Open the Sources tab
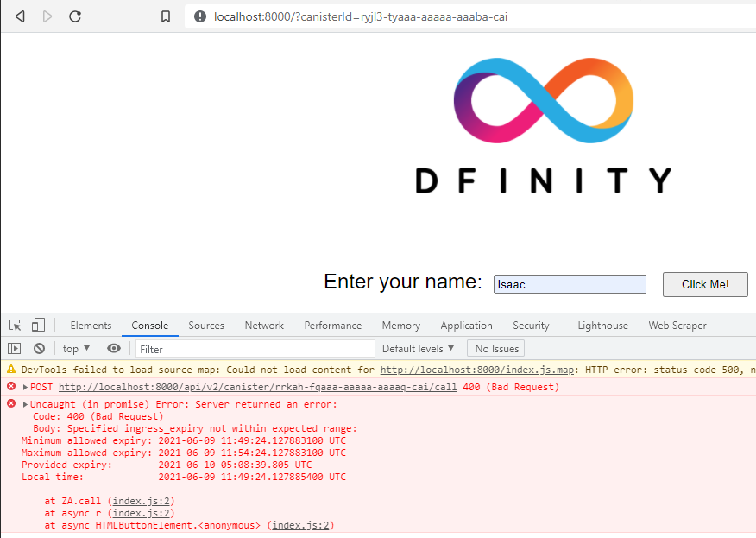Image resolution: width=756 pixels, height=538 pixels. pyautogui.click(x=206, y=326)
